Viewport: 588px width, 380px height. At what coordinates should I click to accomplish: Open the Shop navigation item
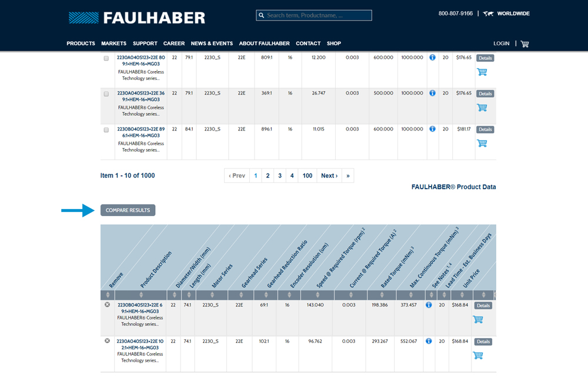pos(334,43)
